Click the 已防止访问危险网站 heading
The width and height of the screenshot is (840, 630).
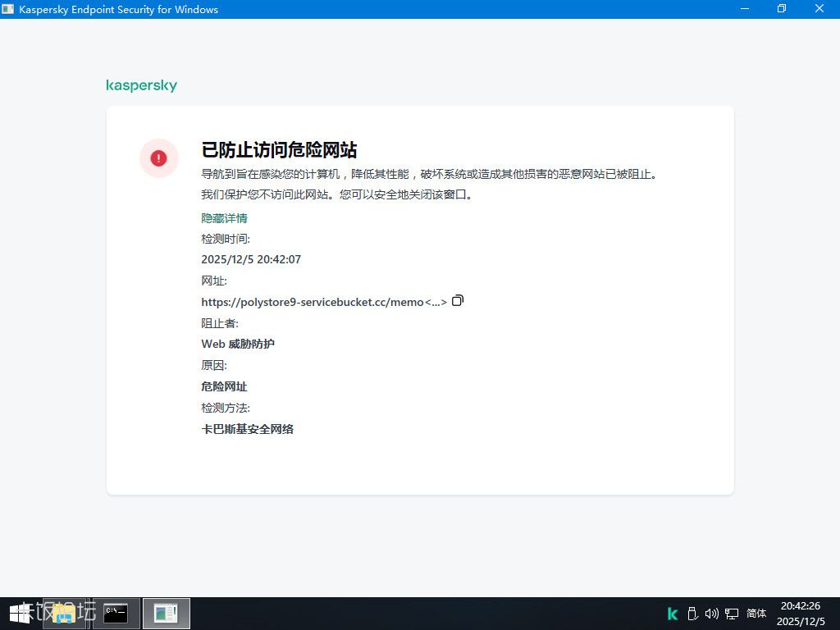(279, 150)
